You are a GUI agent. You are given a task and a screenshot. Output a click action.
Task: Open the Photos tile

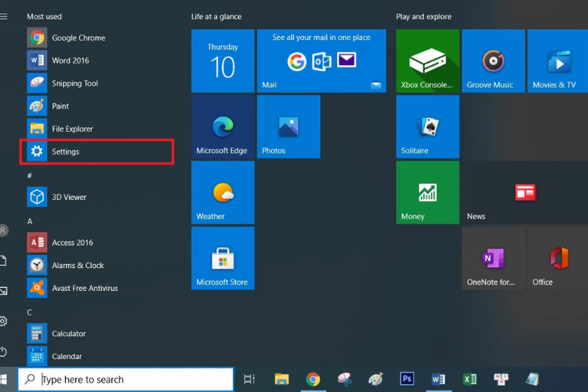pyautogui.click(x=289, y=127)
